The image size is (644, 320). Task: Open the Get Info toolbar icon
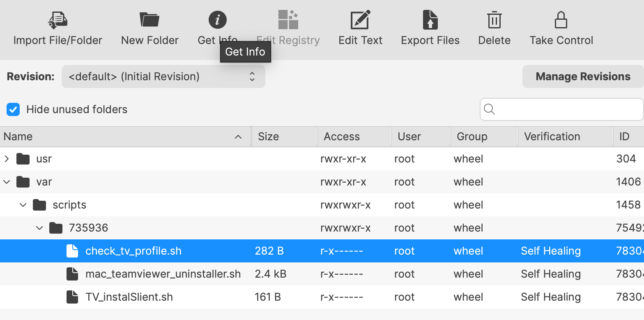pyautogui.click(x=218, y=20)
